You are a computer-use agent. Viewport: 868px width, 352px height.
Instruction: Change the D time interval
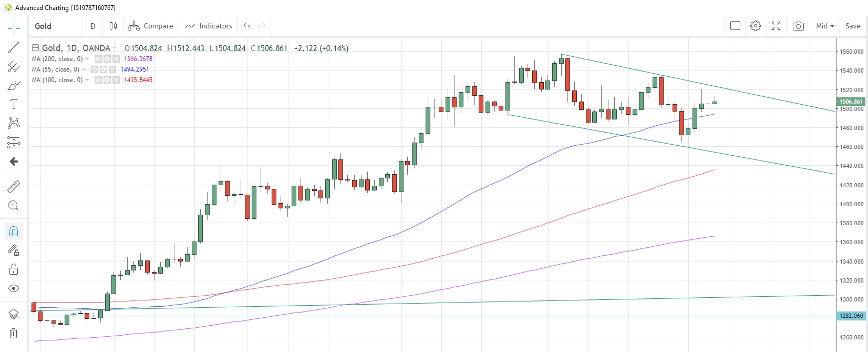93,26
